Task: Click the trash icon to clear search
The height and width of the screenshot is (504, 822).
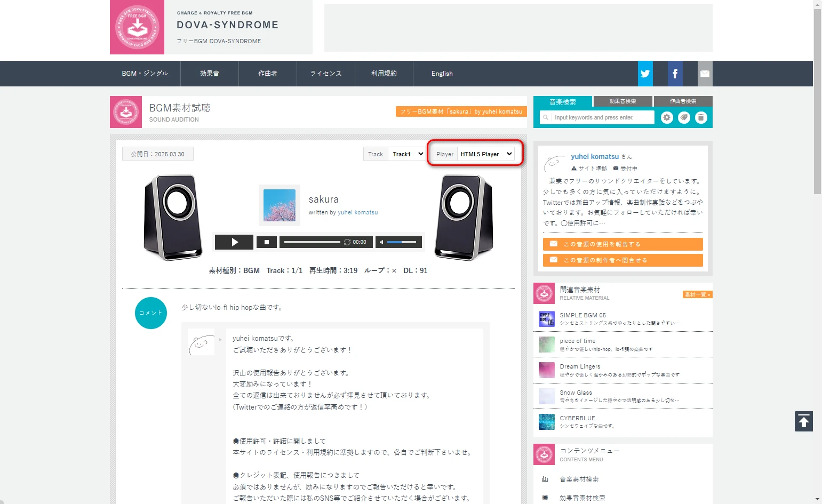Action: pos(701,117)
